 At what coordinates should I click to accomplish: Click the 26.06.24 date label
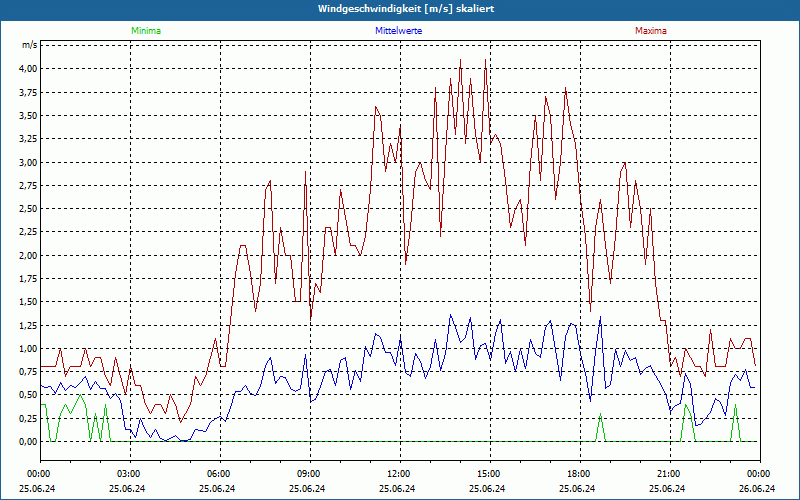(757, 488)
